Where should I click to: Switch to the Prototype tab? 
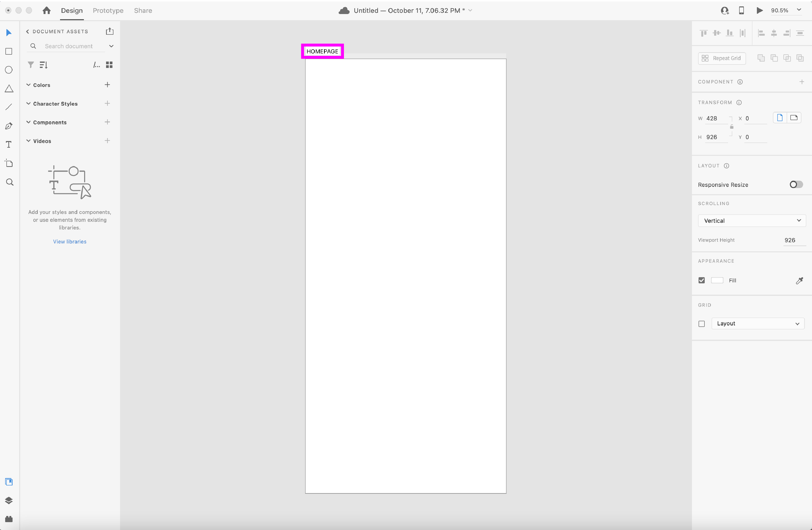point(108,11)
